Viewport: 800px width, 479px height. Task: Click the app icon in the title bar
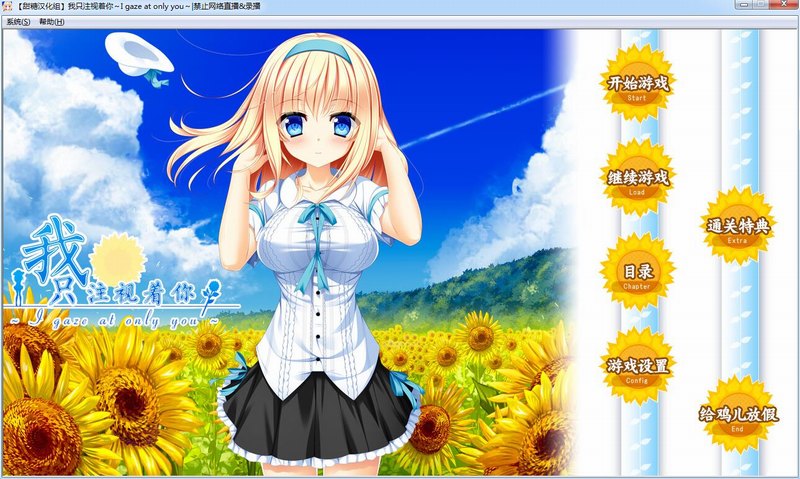pyautogui.click(x=9, y=6)
